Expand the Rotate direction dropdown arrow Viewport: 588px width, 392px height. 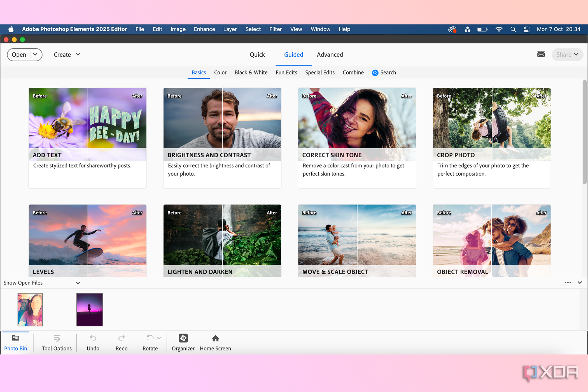point(159,338)
